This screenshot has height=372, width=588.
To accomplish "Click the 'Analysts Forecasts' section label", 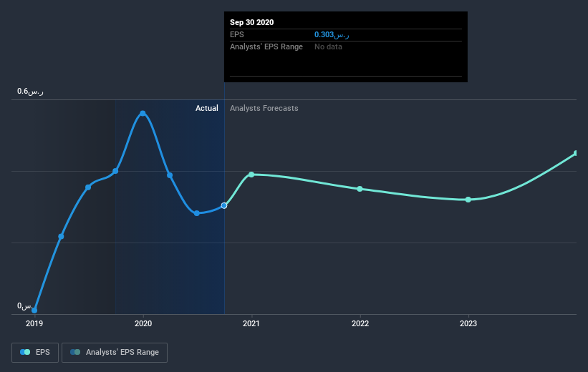I will point(264,108).
